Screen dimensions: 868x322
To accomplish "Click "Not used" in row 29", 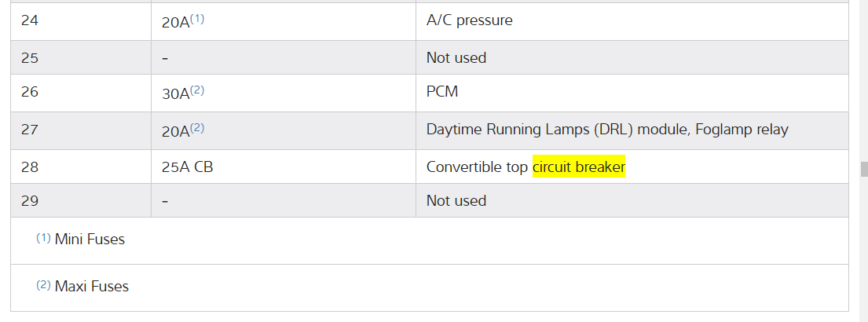I will pos(456,200).
